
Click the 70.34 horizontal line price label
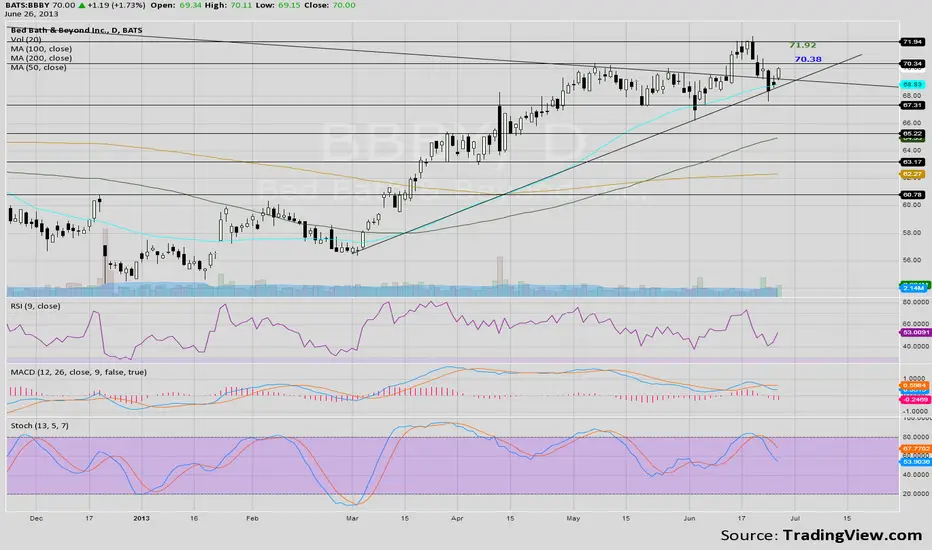[x=912, y=64]
